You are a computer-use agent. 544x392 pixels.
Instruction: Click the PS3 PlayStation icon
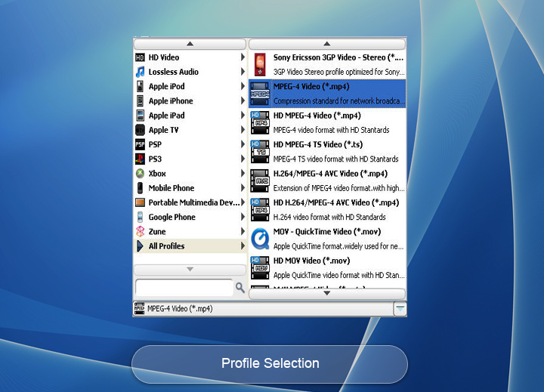[x=140, y=159]
